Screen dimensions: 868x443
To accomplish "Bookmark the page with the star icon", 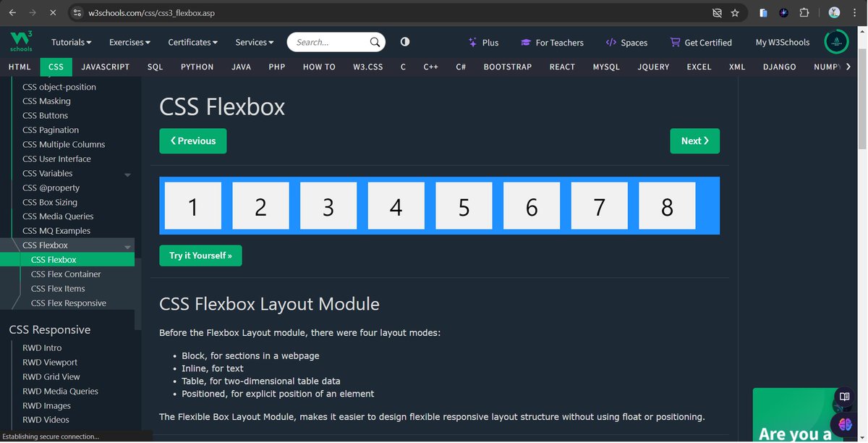I will point(733,13).
